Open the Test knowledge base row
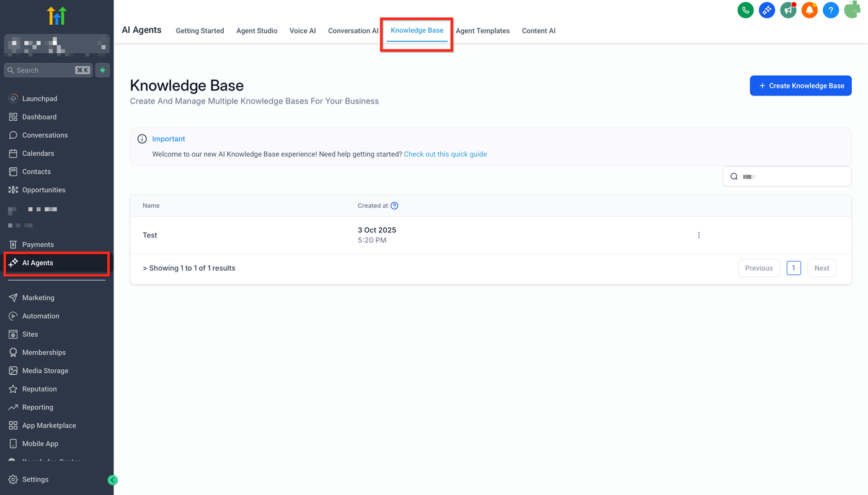This screenshot has height=495, width=868. click(150, 235)
